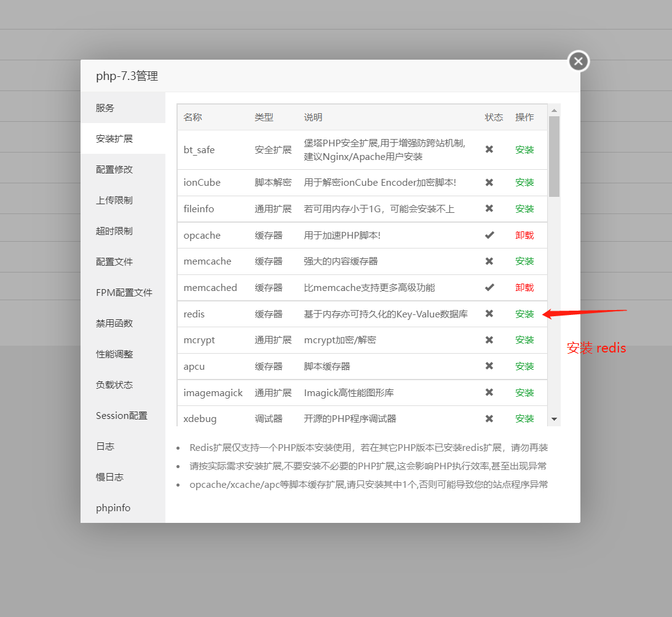
Task: Click the ionCube status cross icon
Action: 489,182
